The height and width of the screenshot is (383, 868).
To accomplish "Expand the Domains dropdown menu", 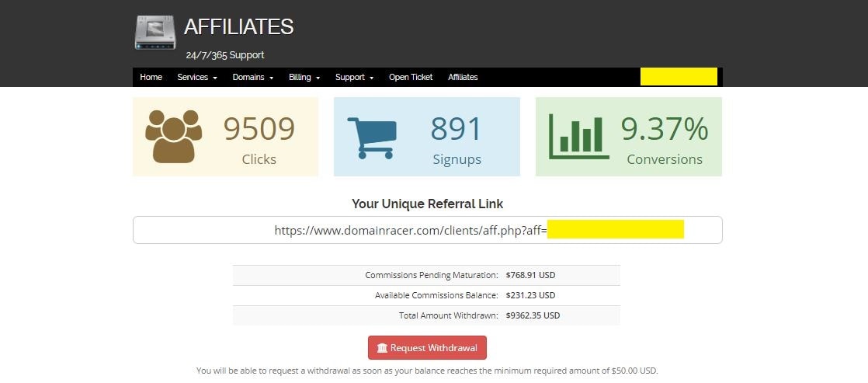I will tap(253, 77).
